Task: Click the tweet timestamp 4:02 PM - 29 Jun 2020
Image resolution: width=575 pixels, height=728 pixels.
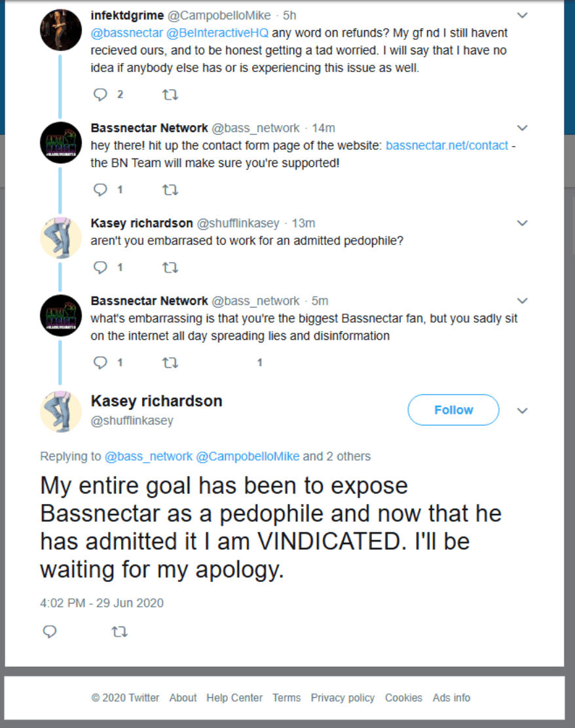Action: (102, 603)
